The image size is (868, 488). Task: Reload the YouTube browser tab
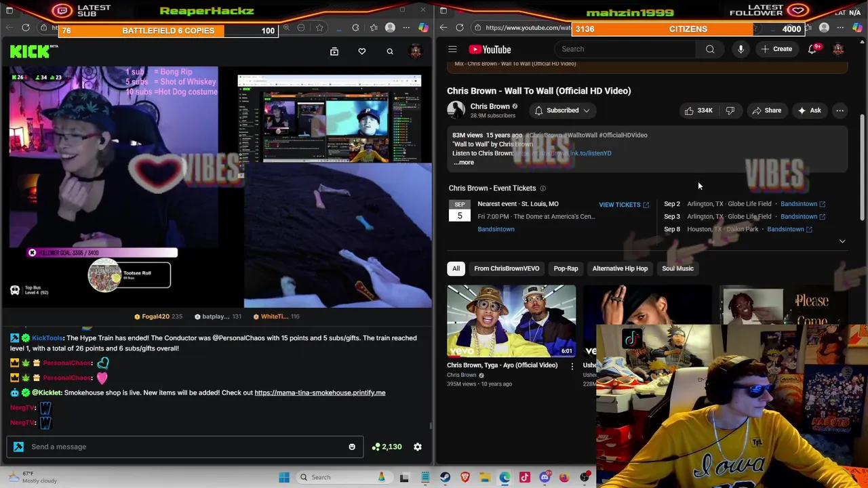click(x=460, y=28)
